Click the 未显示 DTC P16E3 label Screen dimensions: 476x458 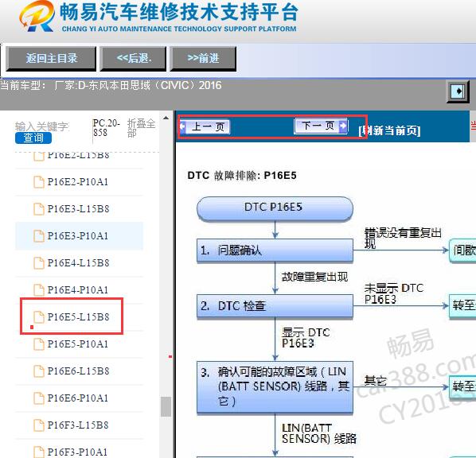(x=394, y=293)
